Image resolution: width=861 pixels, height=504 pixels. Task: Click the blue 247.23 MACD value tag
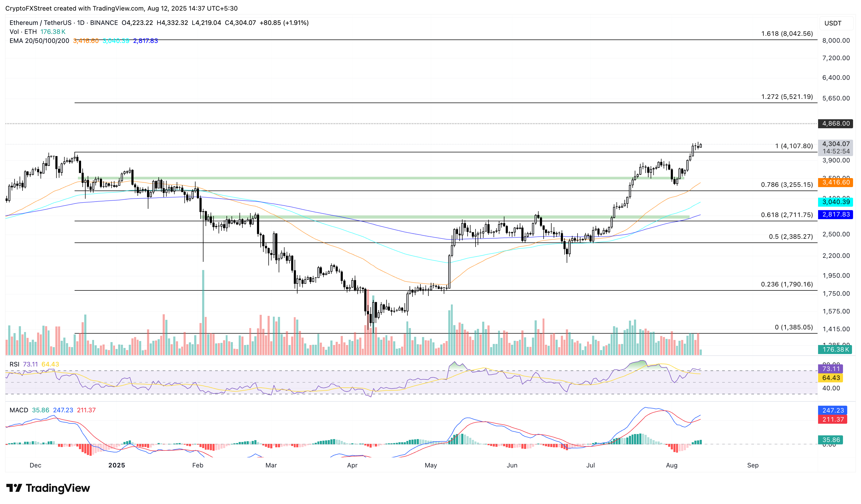tap(833, 410)
